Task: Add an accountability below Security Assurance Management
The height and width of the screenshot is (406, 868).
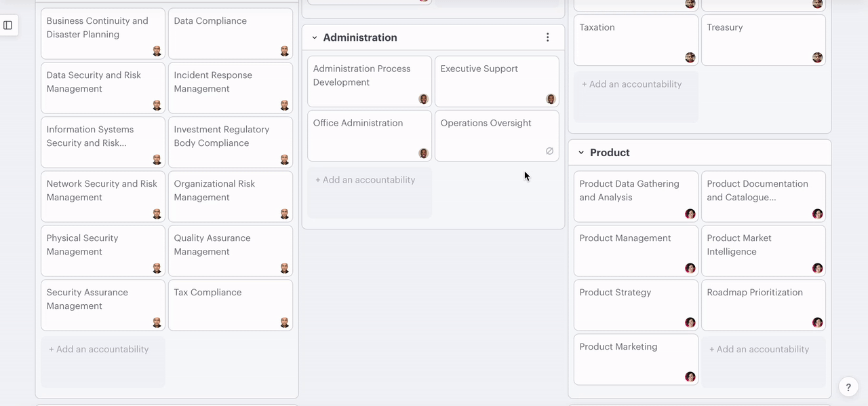Action: (x=98, y=349)
